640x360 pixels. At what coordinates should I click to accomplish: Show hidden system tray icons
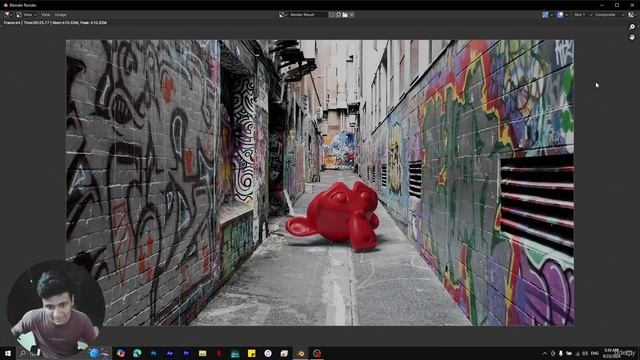(544, 353)
